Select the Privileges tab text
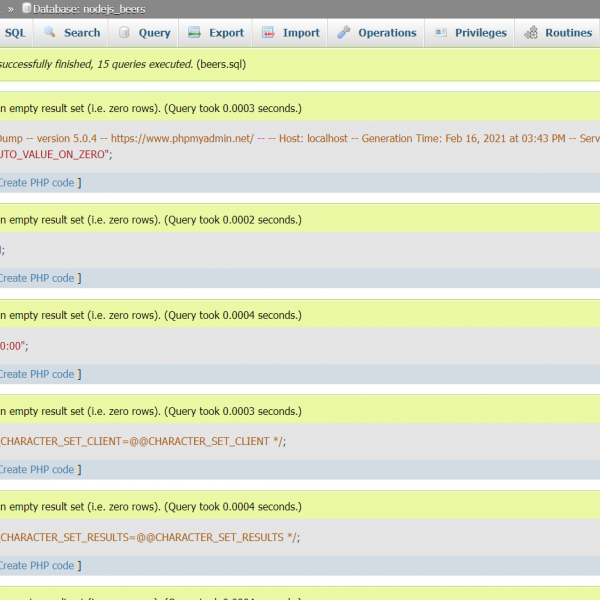Viewport: 600px width, 600px height. click(x=481, y=32)
